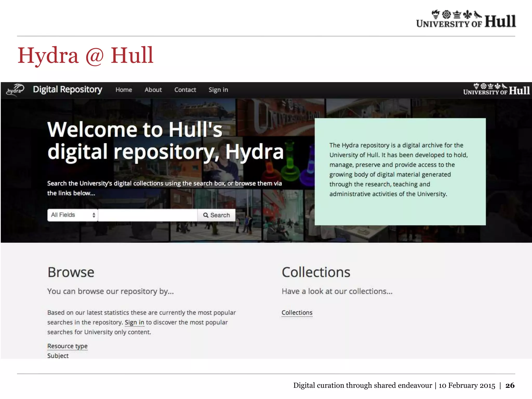The height and width of the screenshot is (399, 532).
Task: Click the footer date '10 February 2015'
Action: 467,385
